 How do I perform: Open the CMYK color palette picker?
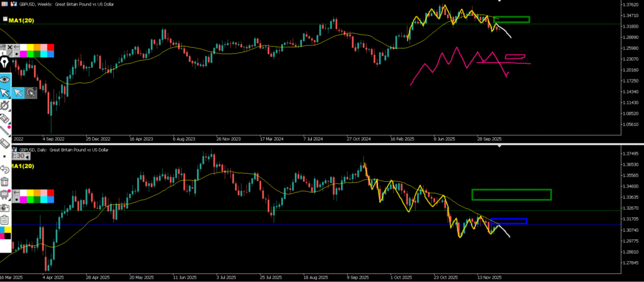click(5, 234)
